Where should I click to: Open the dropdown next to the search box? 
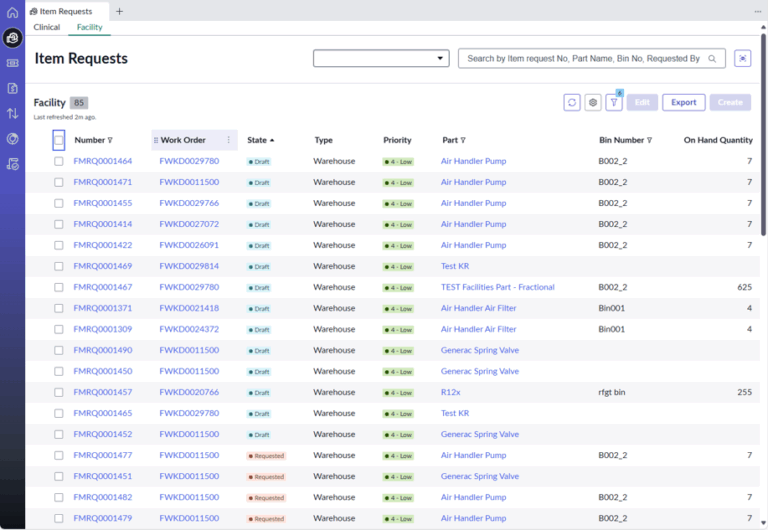click(x=381, y=59)
